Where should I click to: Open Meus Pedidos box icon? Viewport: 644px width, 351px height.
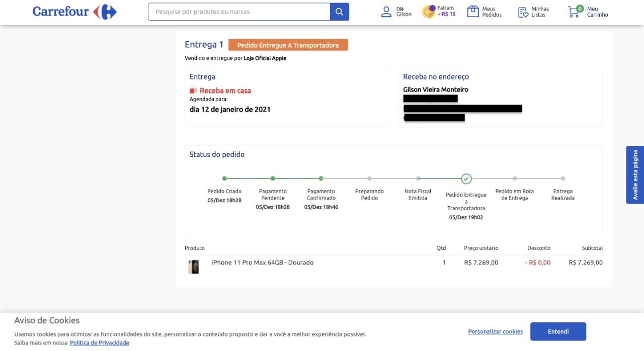click(473, 12)
